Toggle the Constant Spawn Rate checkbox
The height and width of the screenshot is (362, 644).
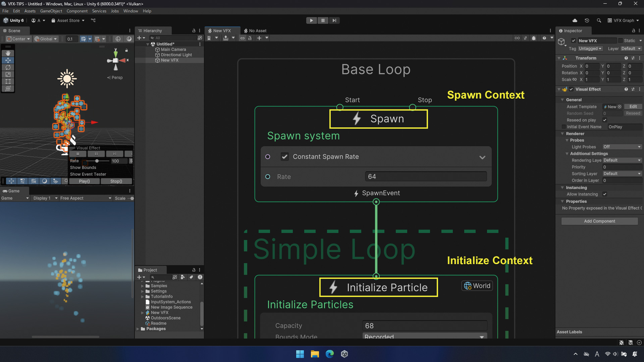click(x=284, y=157)
